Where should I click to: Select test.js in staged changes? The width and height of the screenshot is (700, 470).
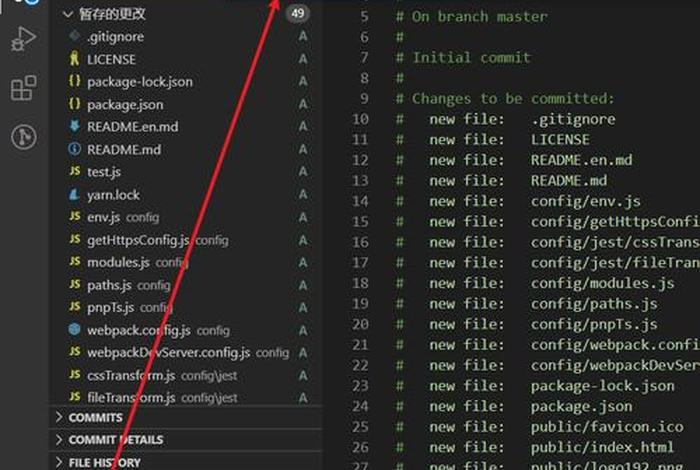[185, 172]
